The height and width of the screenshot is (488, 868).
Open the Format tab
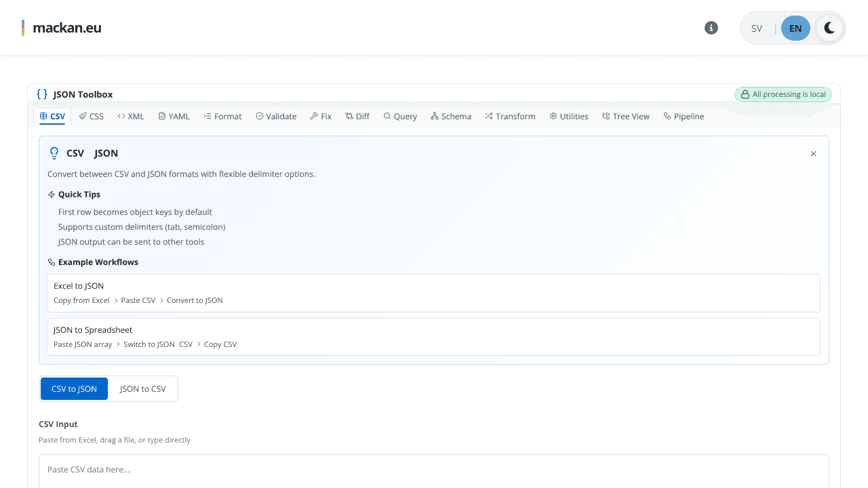tap(222, 117)
